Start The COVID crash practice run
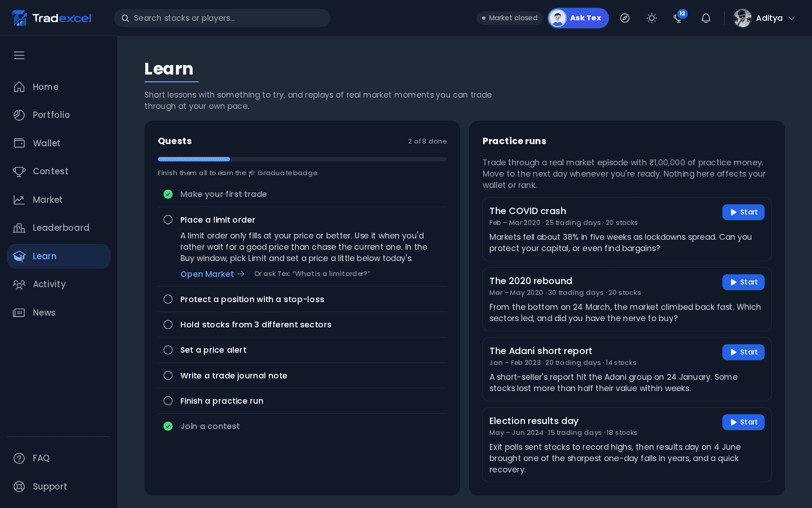Image resolution: width=812 pixels, height=508 pixels. (x=743, y=212)
